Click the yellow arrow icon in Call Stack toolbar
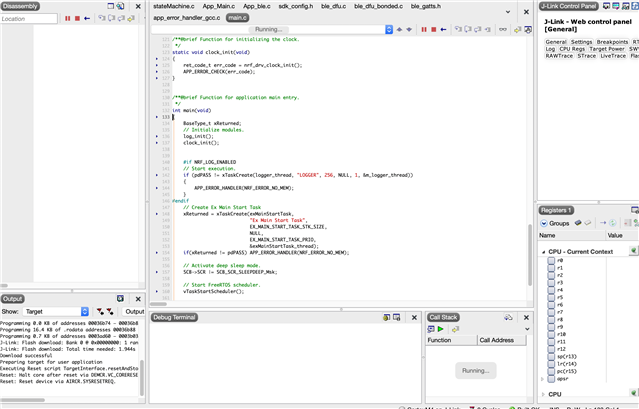This screenshot has height=409, width=639. [455, 329]
